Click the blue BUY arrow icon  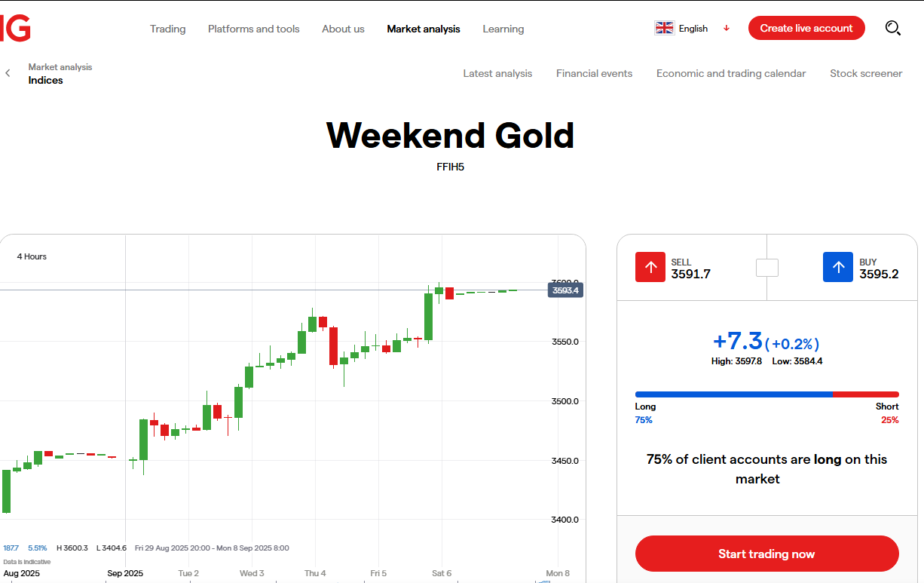[838, 267]
